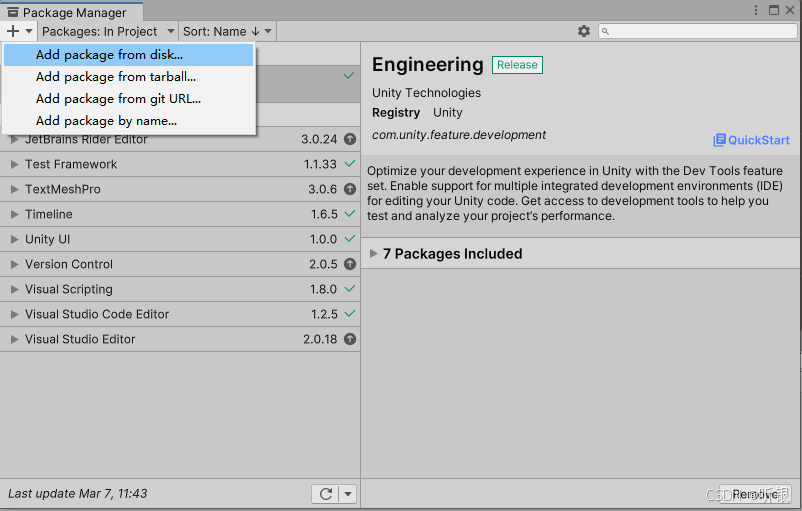Maximize the Package Manager window
802x511 pixels.
[x=774, y=10]
